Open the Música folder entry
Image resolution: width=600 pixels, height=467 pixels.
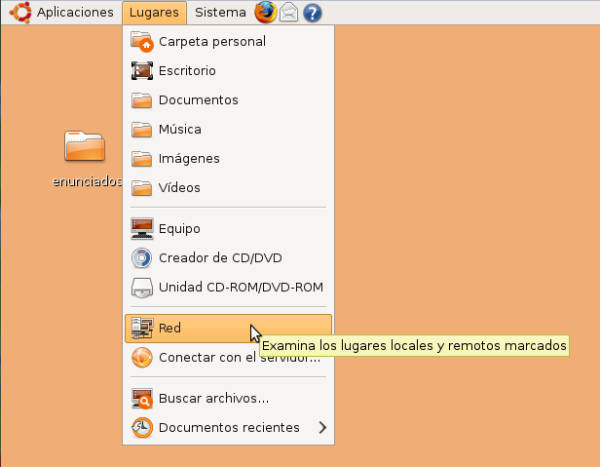(x=180, y=129)
